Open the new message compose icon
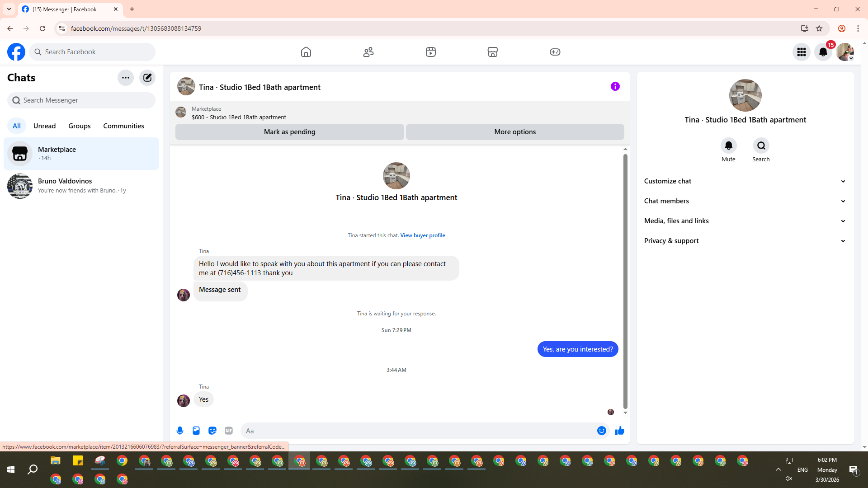 click(x=147, y=78)
